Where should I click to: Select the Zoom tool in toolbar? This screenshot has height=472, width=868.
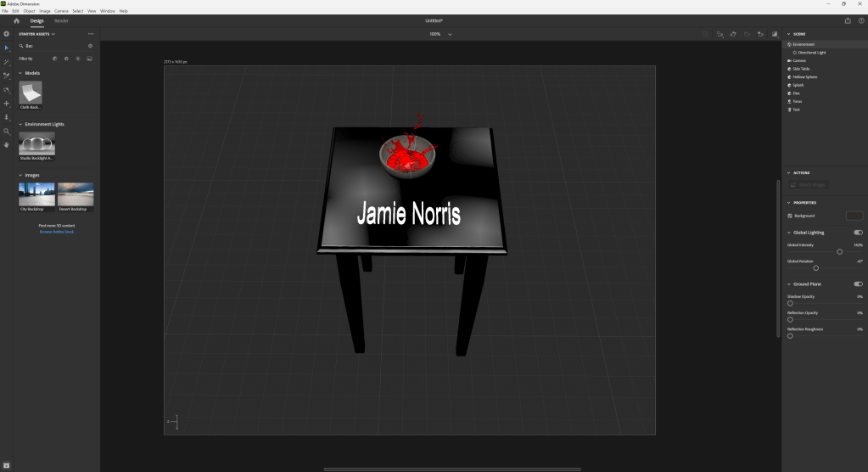point(7,131)
